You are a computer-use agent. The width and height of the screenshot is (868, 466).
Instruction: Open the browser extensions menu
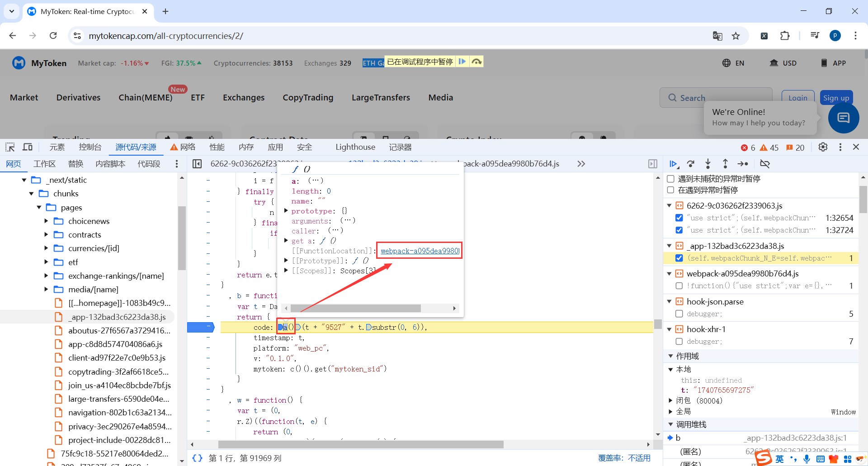(x=785, y=36)
